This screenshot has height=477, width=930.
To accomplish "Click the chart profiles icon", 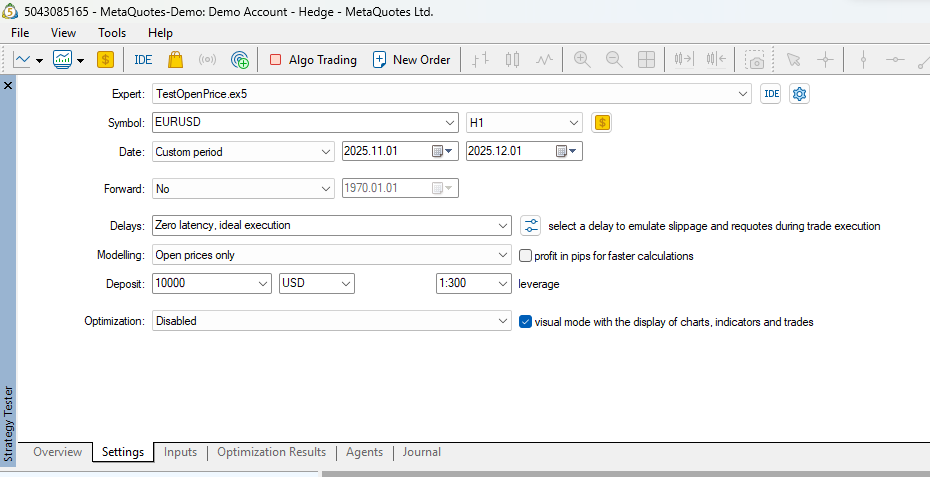I will pyautogui.click(x=62, y=59).
